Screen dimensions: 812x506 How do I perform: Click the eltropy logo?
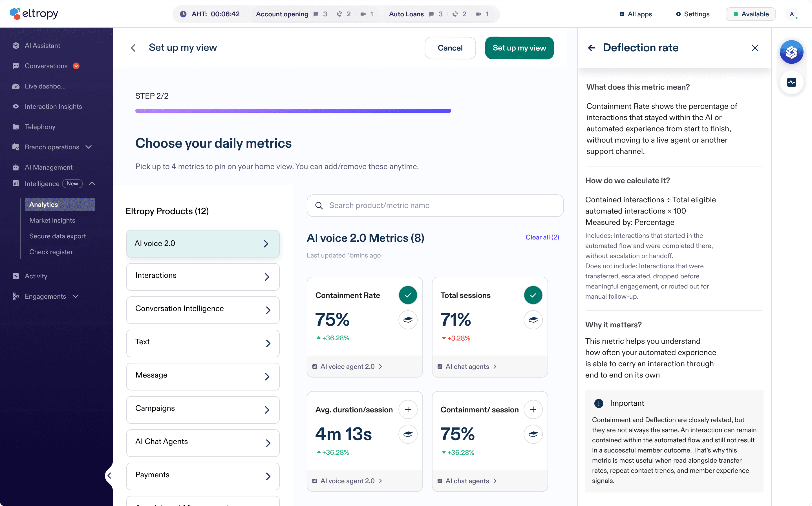click(x=34, y=14)
